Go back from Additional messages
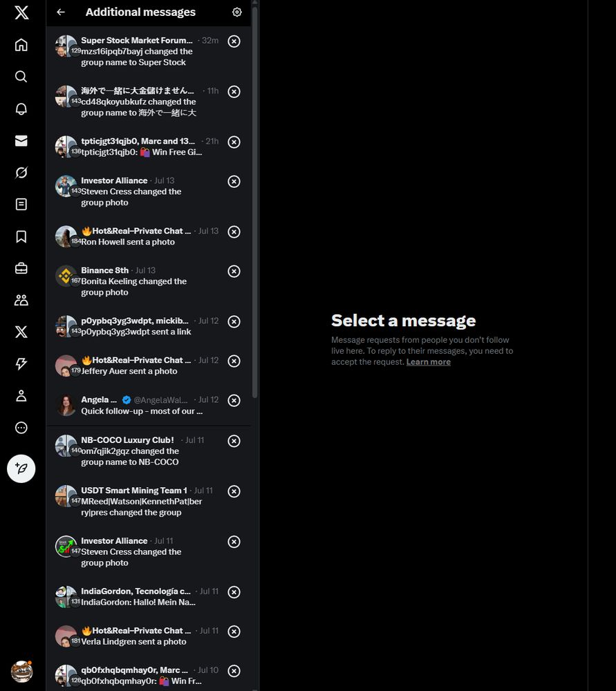Viewport: 616px width, 691px height. tap(61, 12)
